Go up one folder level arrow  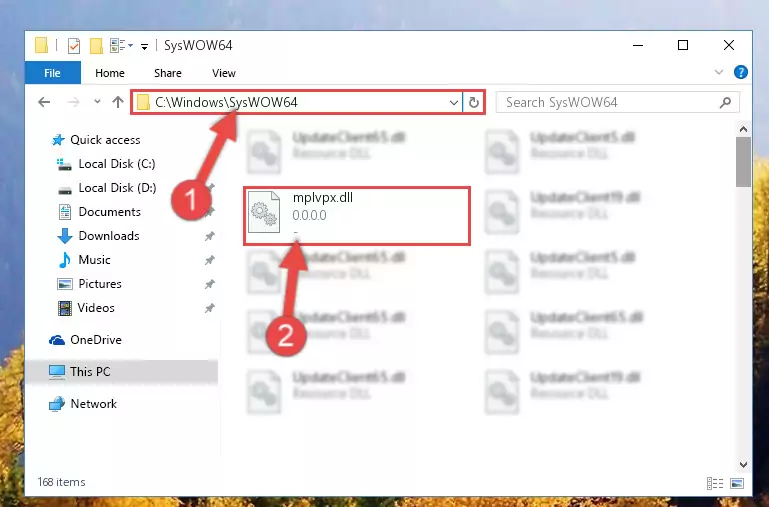coord(118,102)
